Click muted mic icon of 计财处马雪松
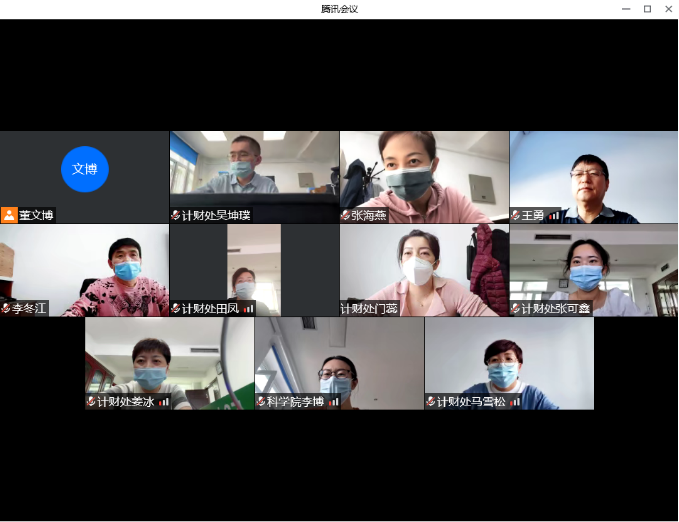This screenshot has width=679, height=522. click(x=430, y=402)
